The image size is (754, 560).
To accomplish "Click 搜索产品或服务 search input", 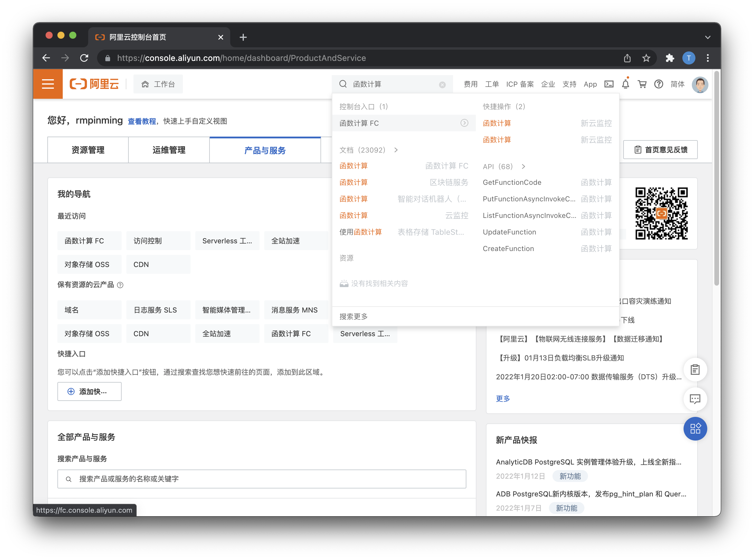I will pyautogui.click(x=262, y=479).
